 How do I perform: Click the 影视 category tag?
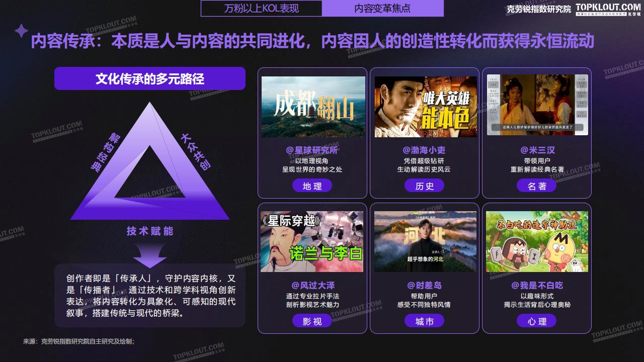312,321
